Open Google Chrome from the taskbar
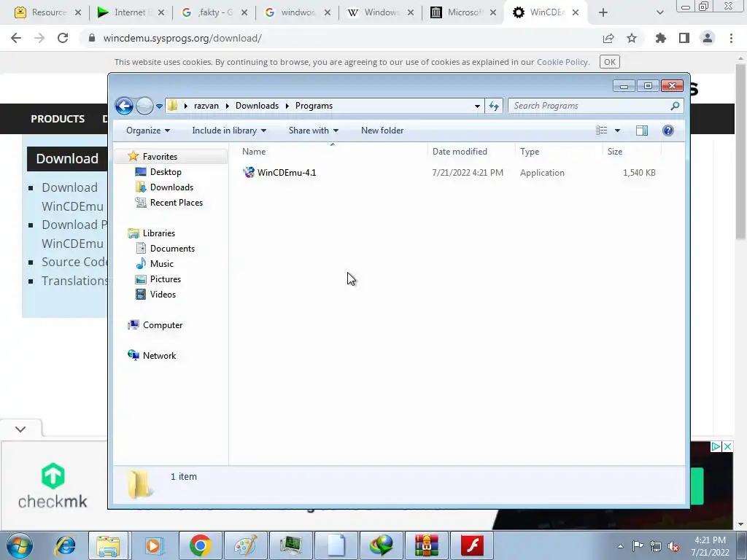 point(200,545)
